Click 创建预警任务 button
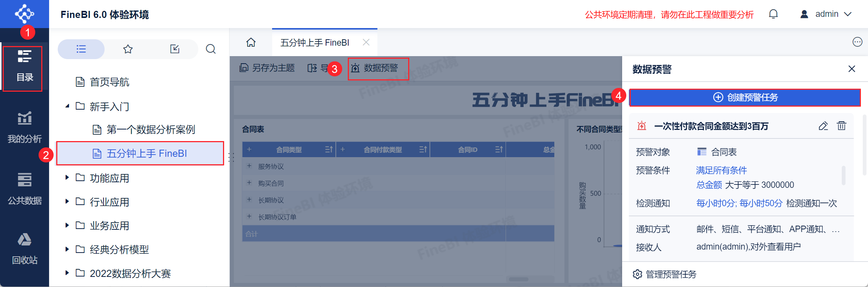The height and width of the screenshot is (287, 868). point(745,97)
